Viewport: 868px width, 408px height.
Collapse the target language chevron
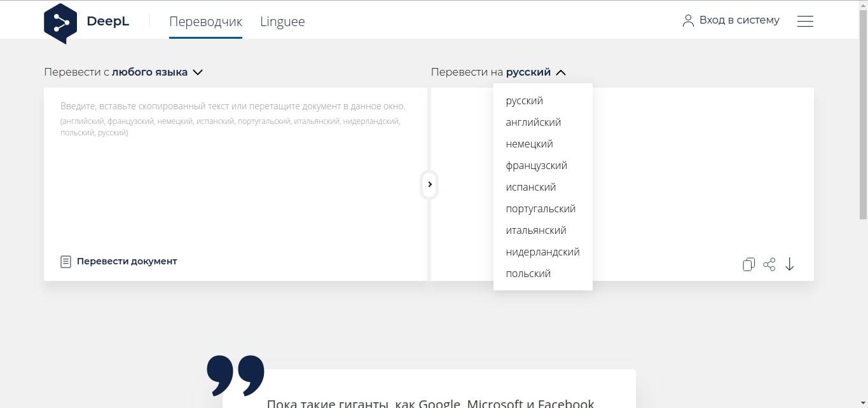(561, 72)
